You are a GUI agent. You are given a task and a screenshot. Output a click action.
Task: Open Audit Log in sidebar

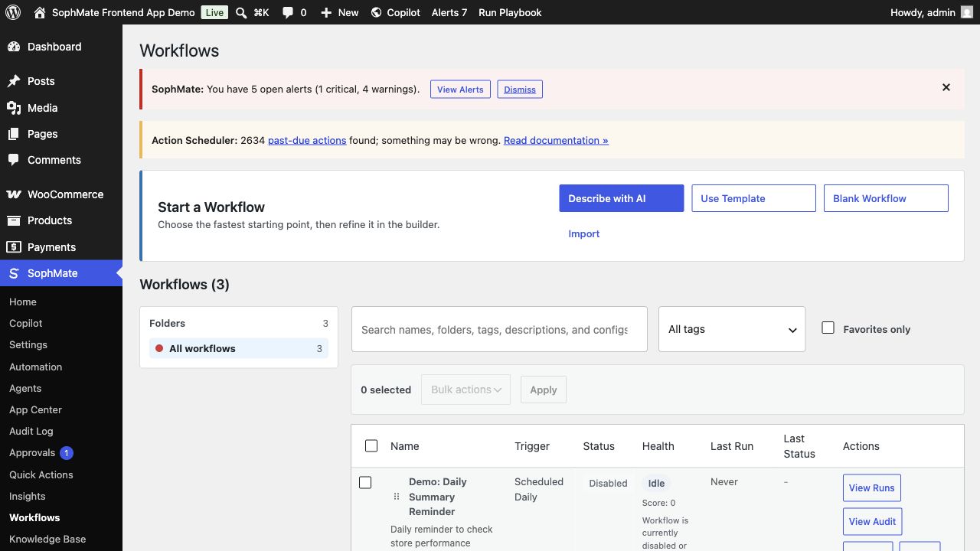click(31, 431)
